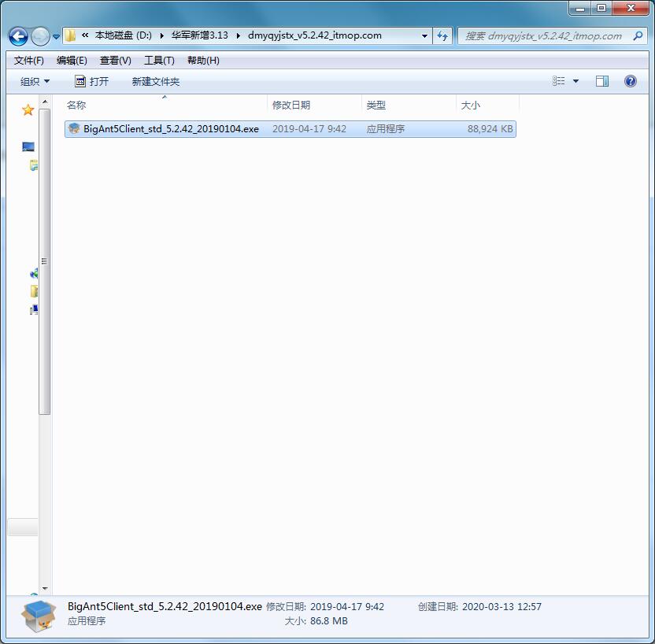Viewport: 655px width, 644px height.
Task: Click the search magnifier icon
Action: point(638,36)
